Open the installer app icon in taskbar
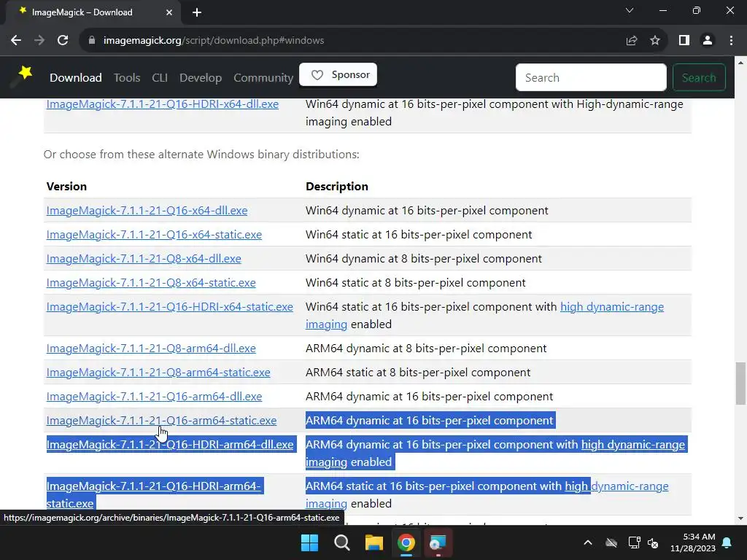 (x=438, y=542)
